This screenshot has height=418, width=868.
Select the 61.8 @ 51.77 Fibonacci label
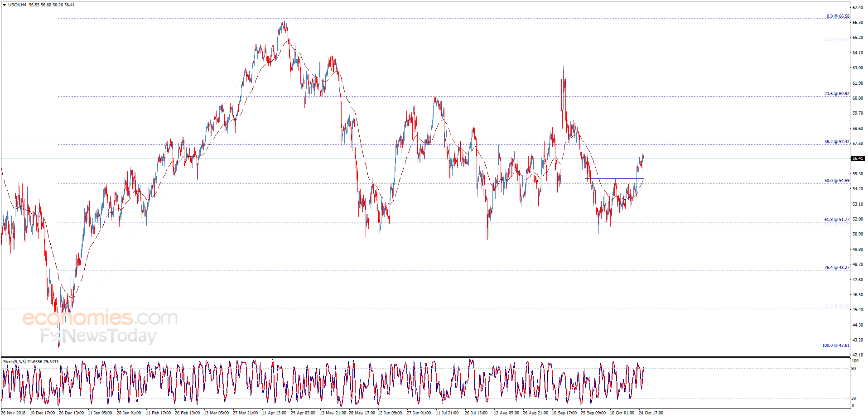(x=837, y=220)
